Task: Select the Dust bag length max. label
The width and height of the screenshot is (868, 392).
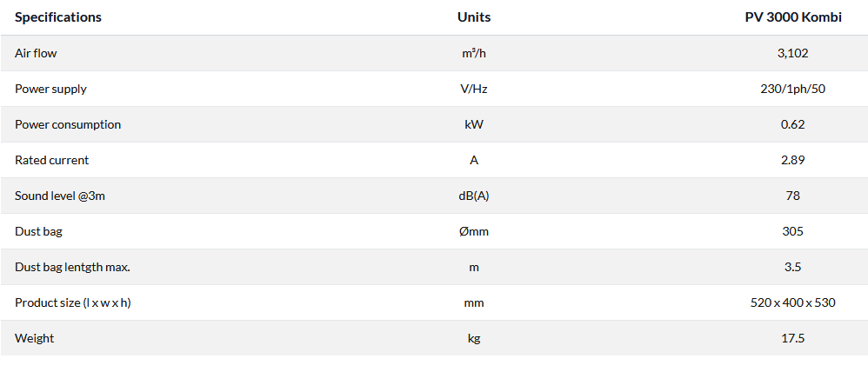Action: [x=72, y=267]
